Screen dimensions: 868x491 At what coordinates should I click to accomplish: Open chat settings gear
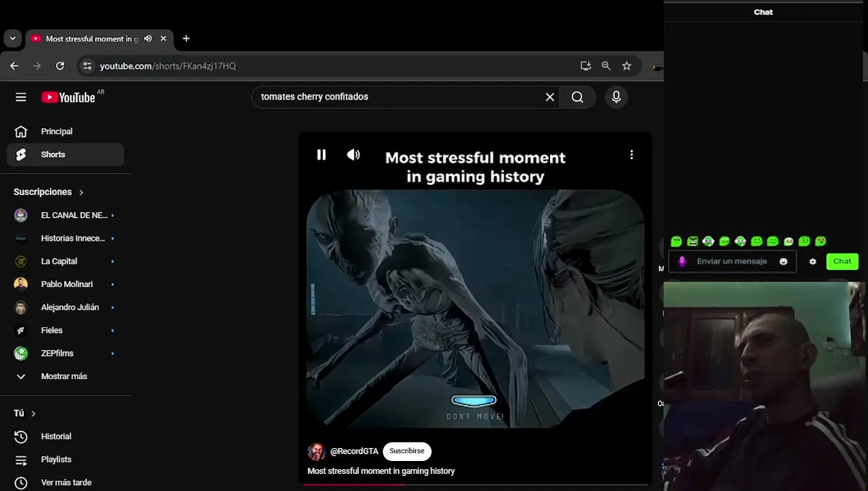pos(813,261)
